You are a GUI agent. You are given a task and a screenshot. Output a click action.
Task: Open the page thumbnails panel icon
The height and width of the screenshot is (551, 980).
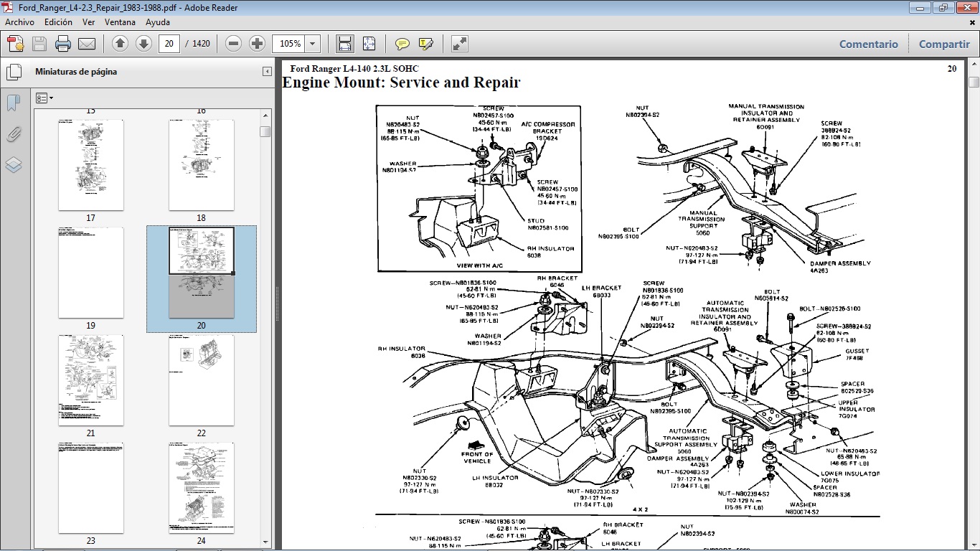[14, 72]
